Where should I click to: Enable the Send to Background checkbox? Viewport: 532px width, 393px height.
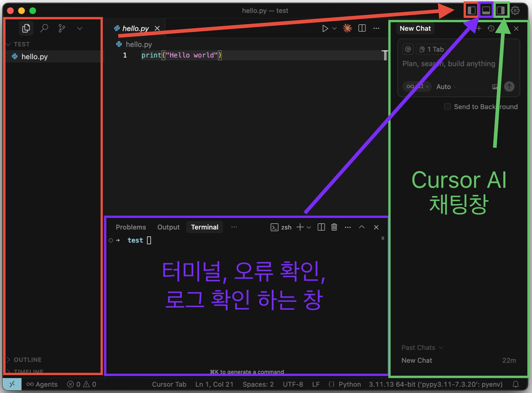click(x=447, y=107)
